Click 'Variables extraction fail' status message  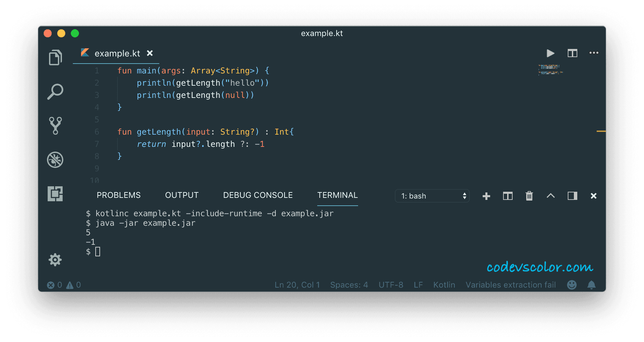pyautogui.click(x=511, y=285)
